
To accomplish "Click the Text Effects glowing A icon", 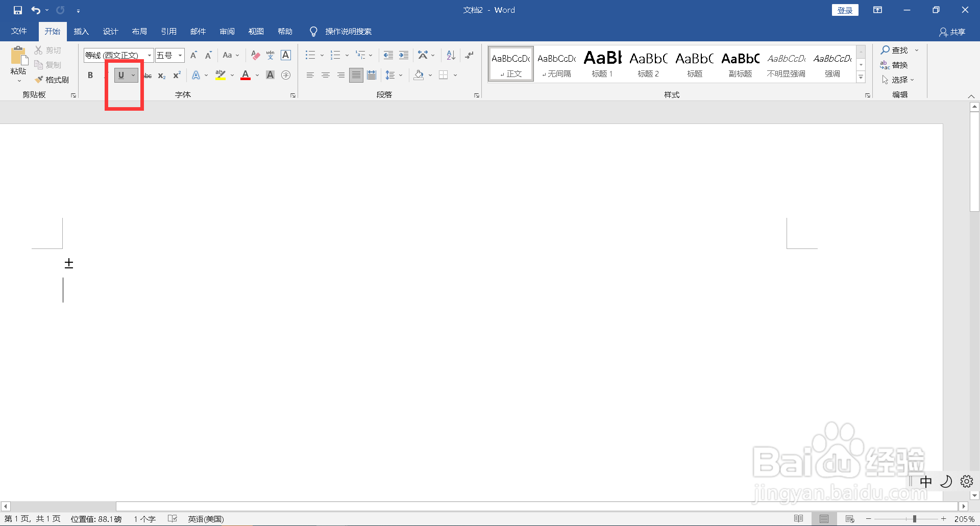I will 196,75.
